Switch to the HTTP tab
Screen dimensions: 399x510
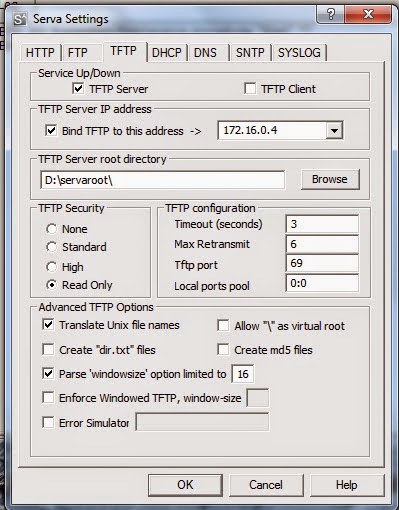pos(40,53)
